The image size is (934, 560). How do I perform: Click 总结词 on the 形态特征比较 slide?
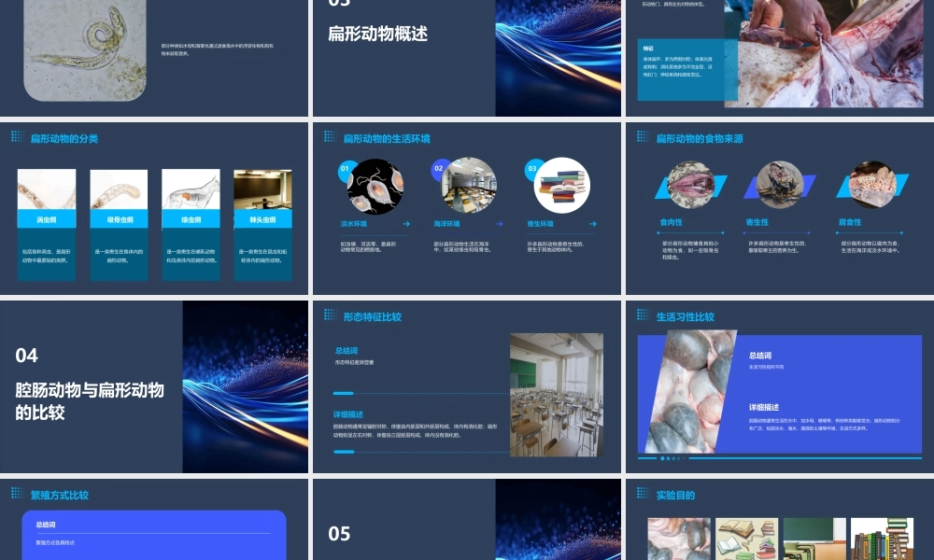click(x=347, y=351)
